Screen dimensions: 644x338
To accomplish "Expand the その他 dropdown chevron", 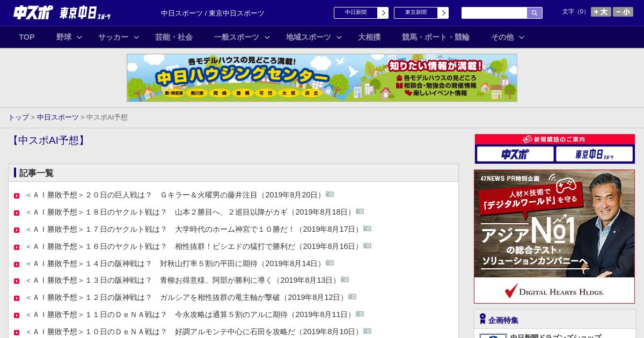I will [x=522, y=37].
